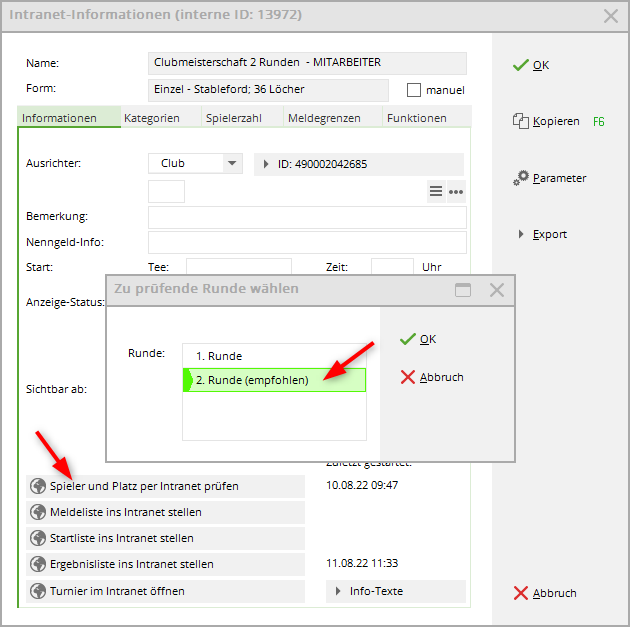
Task: Click globe icon for Ergebnisliste ins Intranet stellen
Action: 39,564
